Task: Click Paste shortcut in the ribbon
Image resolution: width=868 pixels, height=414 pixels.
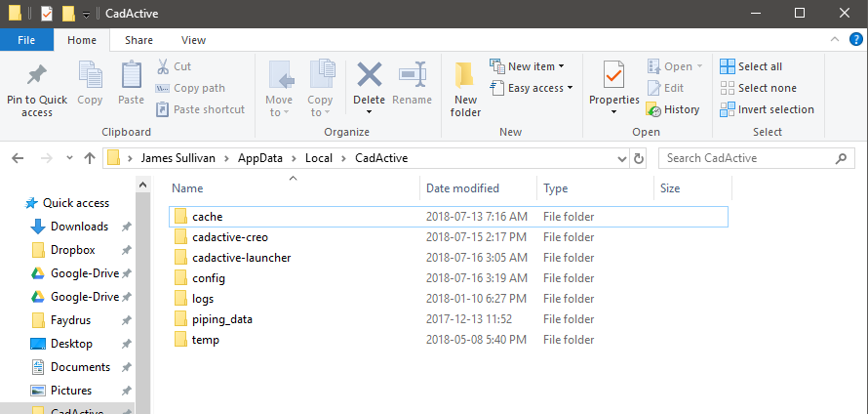Action: [200, 109]
